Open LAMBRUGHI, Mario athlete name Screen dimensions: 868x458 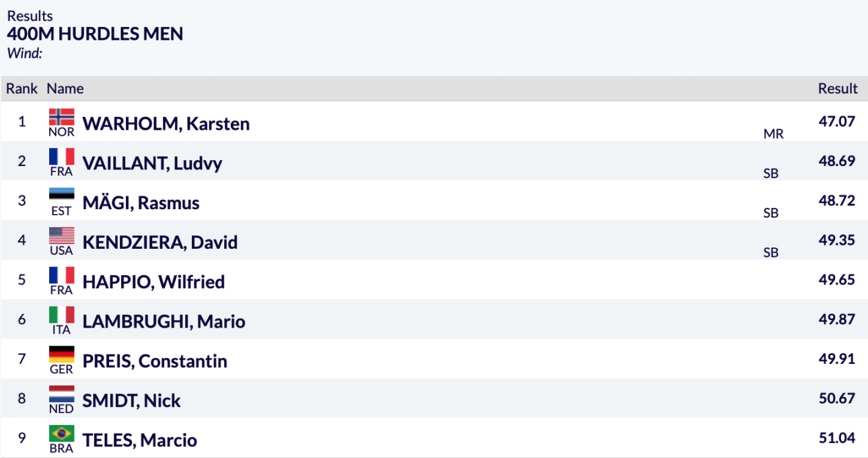tap(164, 321)
